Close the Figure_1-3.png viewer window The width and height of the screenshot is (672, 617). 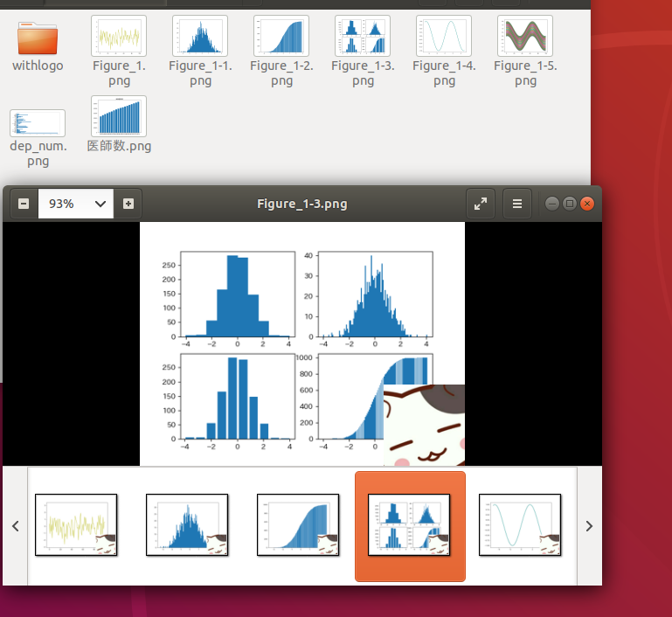[587, 204]
